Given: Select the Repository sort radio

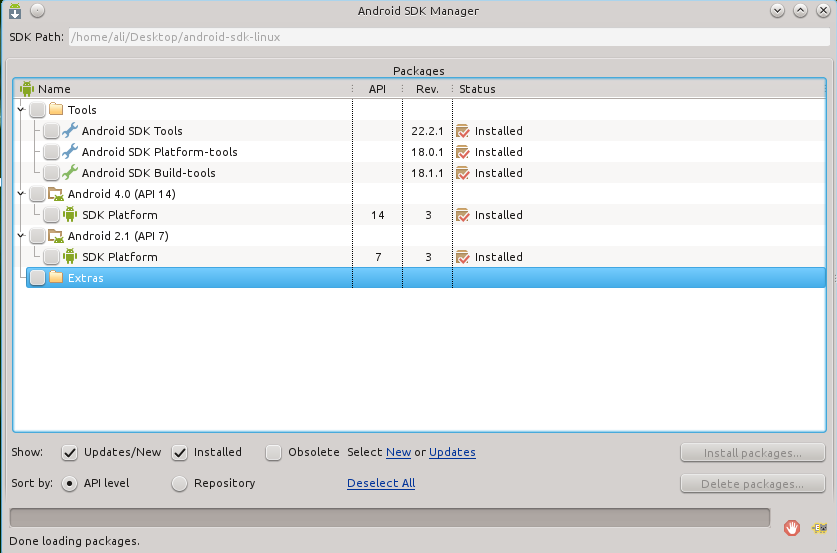Looking at the screenshot, I should [179, 484].
